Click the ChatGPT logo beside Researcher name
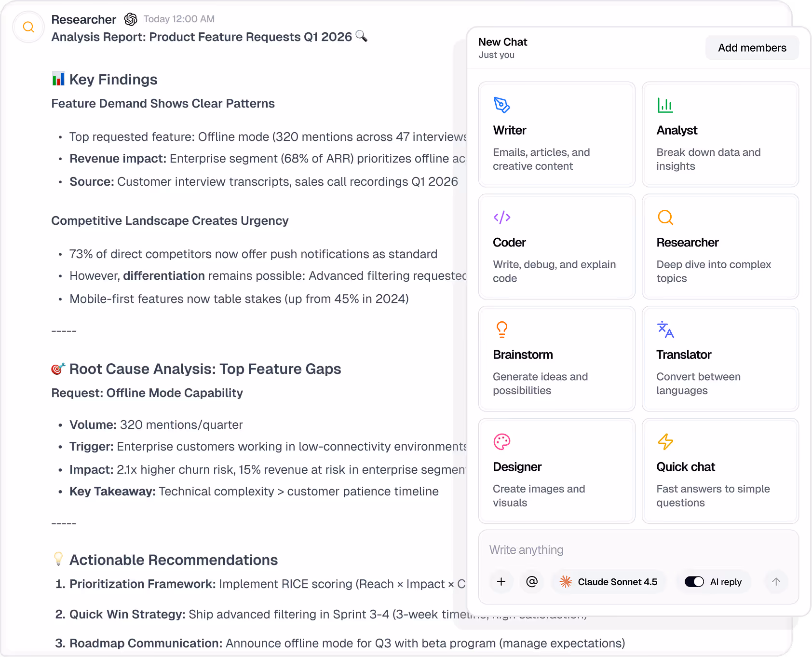The width and height of the screenshot is (812, 657). pyautogui.click(x=131, y=19)
